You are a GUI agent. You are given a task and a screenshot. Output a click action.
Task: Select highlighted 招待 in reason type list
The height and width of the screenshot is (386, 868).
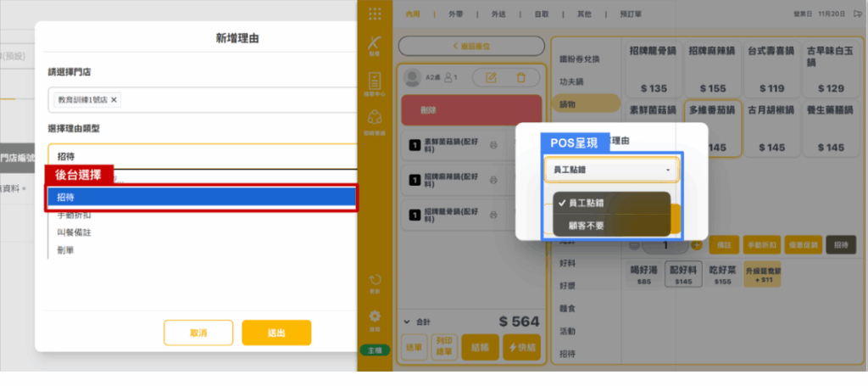click(x=201, y=197)
